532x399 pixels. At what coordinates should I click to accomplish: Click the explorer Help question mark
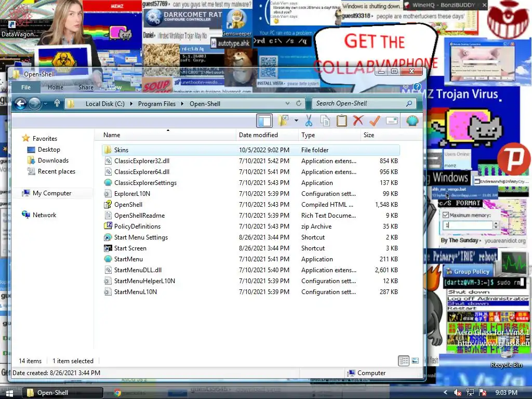(x=417, y=87)
